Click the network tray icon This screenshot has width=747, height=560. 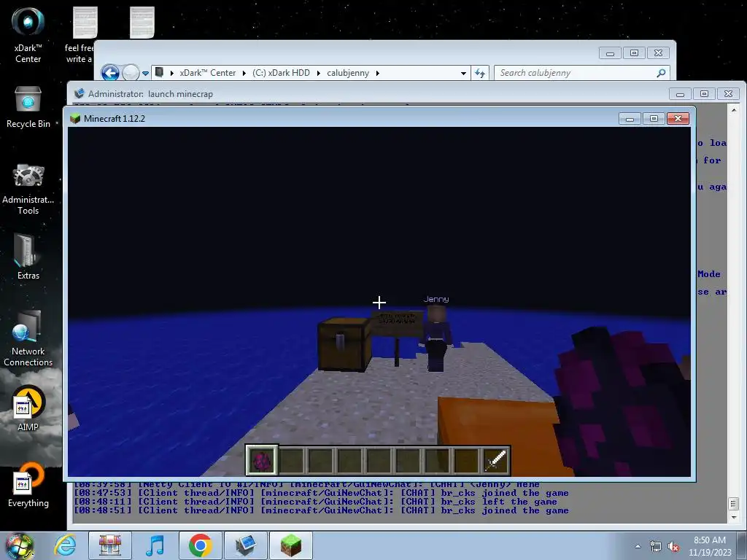[x=656, y=547]
